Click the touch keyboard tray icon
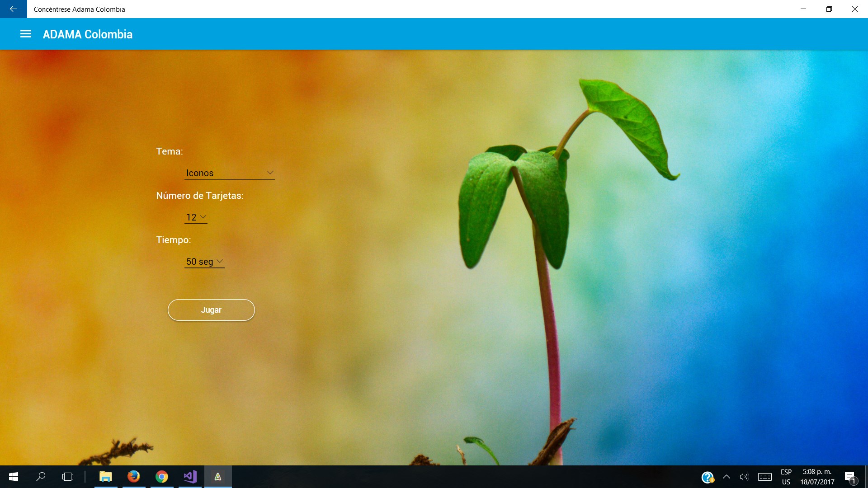 pyautogui.click(x=765, y=477)
